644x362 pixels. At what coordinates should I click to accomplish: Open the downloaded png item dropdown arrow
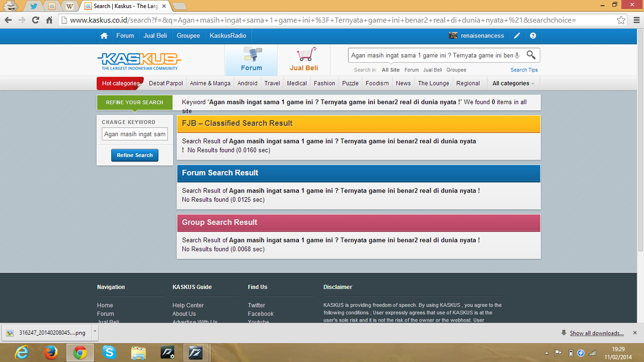[x=95, y=332]
